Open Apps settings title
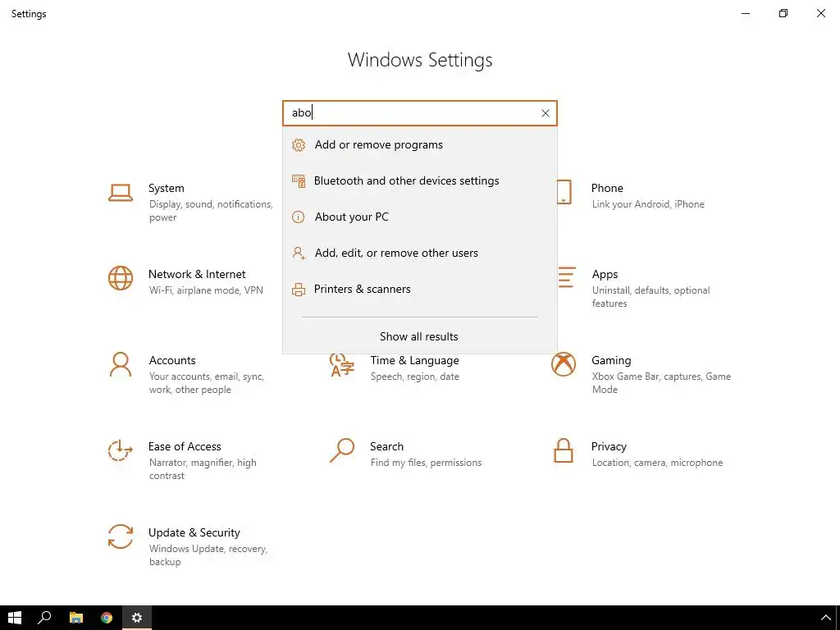The height and width of the screenshot is (630, 840). coord(605,275)
